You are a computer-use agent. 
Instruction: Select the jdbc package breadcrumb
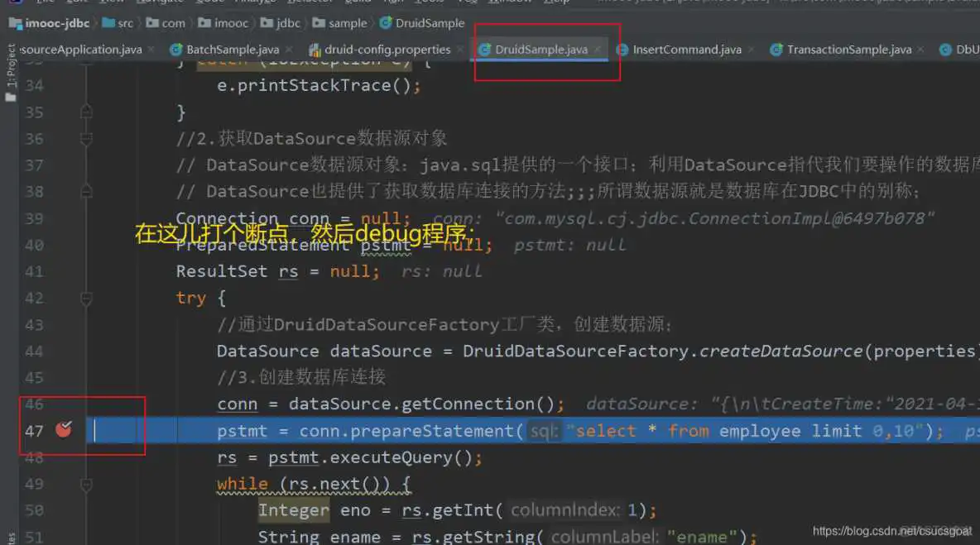coord(281,23)
